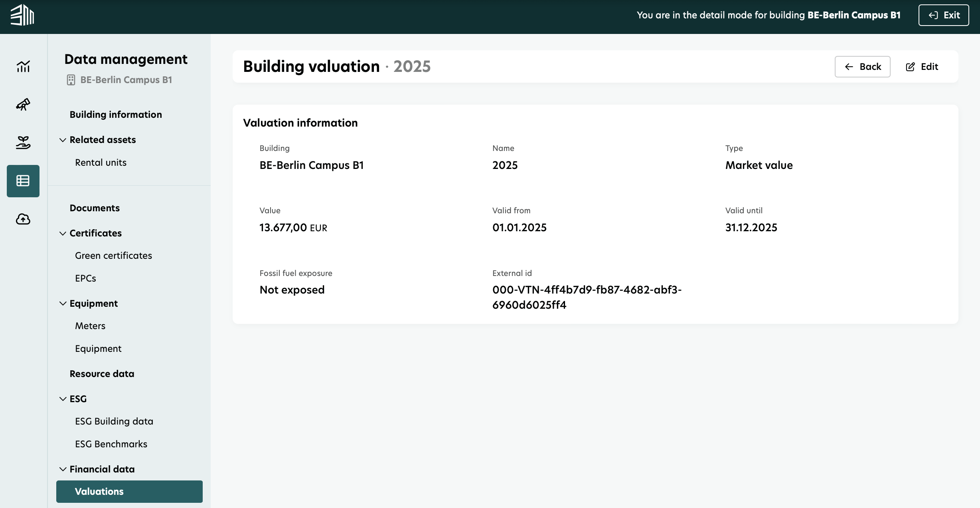Collapse the Related assets section
This screenshot has width=980, height=508.
coord(63,140)
